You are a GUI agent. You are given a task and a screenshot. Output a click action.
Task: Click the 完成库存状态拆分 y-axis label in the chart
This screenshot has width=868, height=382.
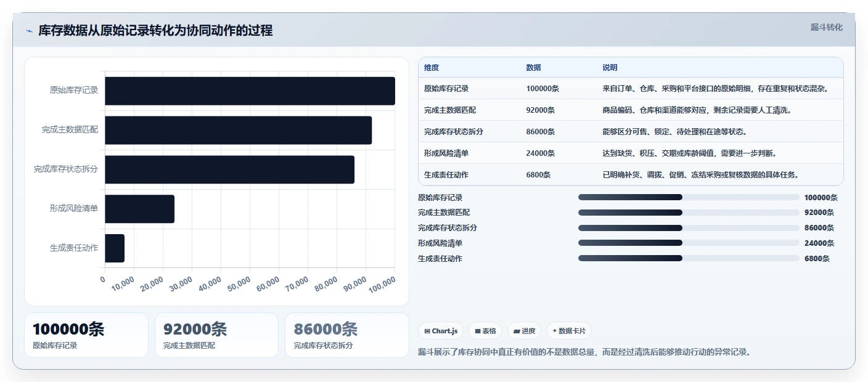click(66, 169)
